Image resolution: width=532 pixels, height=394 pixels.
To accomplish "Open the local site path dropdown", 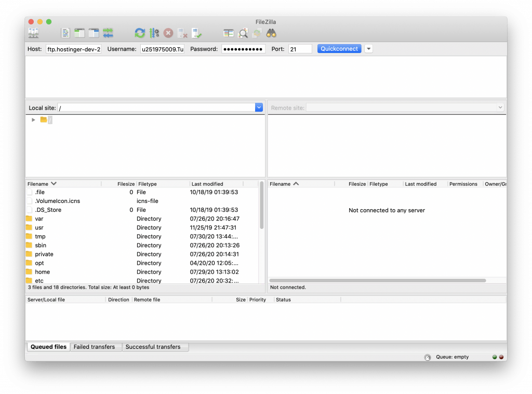I will 258,107.
